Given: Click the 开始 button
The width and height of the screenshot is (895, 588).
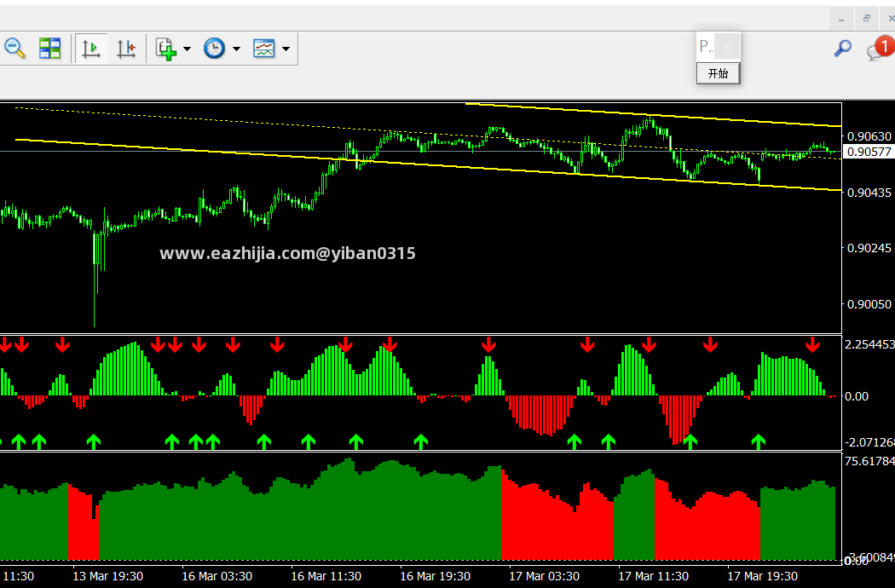Looking at the screenshot, I should click(718, 73).
